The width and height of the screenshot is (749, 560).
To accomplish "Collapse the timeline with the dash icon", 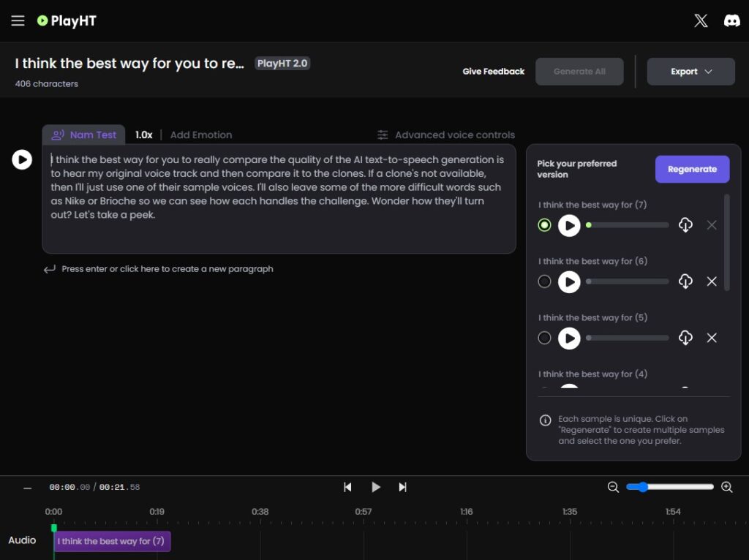I will (27, 488).
